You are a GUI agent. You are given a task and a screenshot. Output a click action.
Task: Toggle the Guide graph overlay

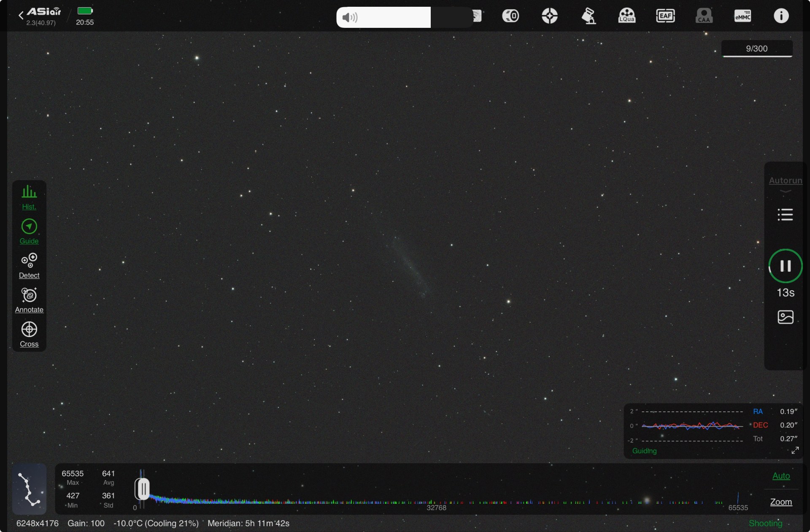click(x=29, y=231)
